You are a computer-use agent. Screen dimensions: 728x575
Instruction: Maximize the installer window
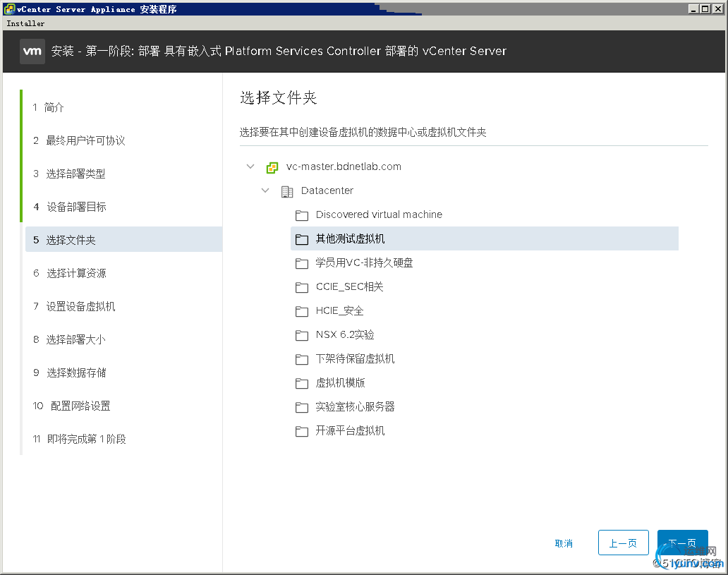click(704, 9)
